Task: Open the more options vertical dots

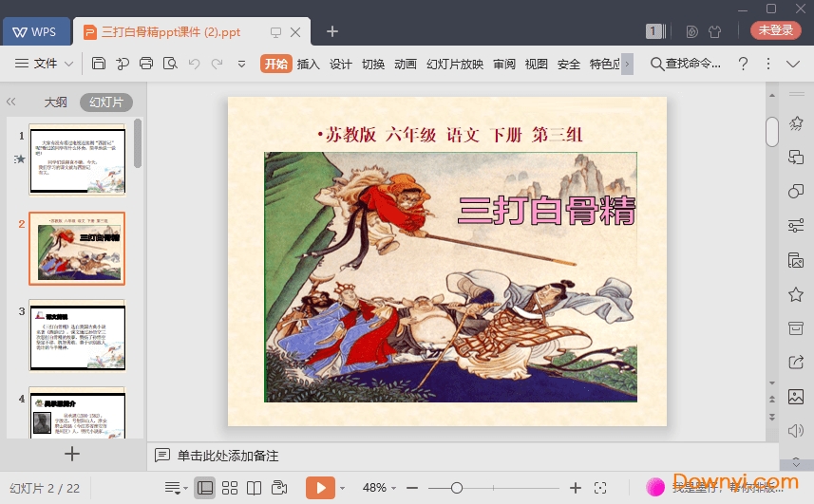Action: coord(767,64)
